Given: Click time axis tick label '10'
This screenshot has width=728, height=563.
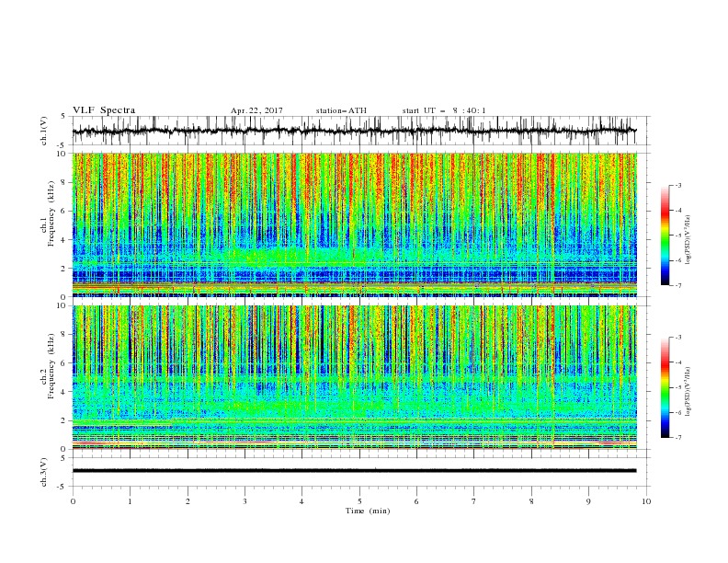Looking at the screenshot, I should [646, 501].
